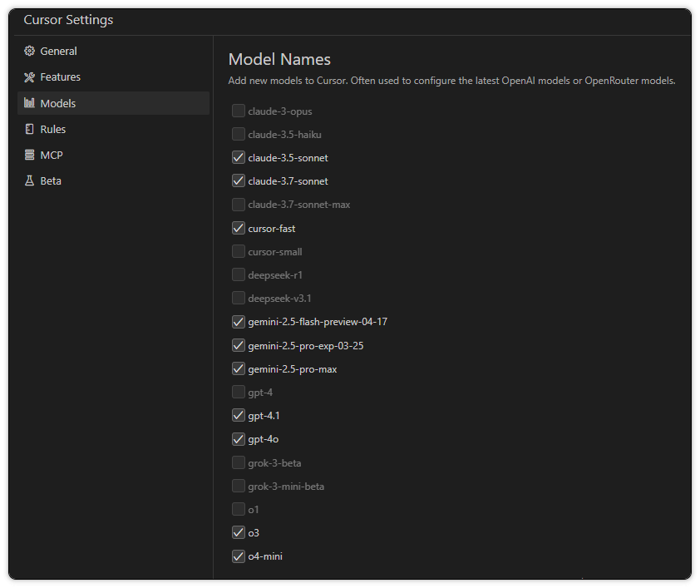
Task: Enable the gpt-4 checkbox
Action: click(239, 392)
